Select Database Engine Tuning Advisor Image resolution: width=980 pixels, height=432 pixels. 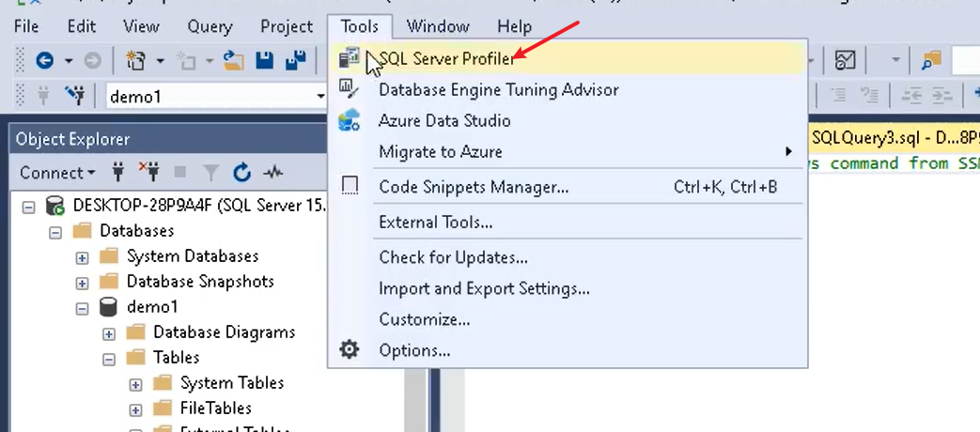(x=568, y=89)
